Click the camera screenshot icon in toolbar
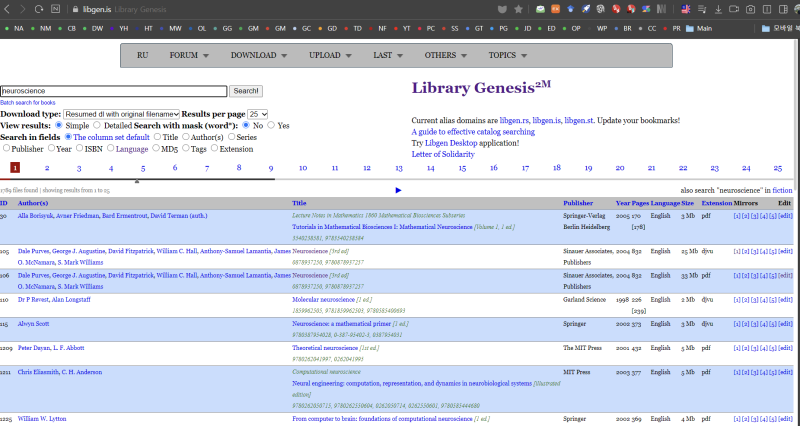The image size is (800, 426). 751,9
